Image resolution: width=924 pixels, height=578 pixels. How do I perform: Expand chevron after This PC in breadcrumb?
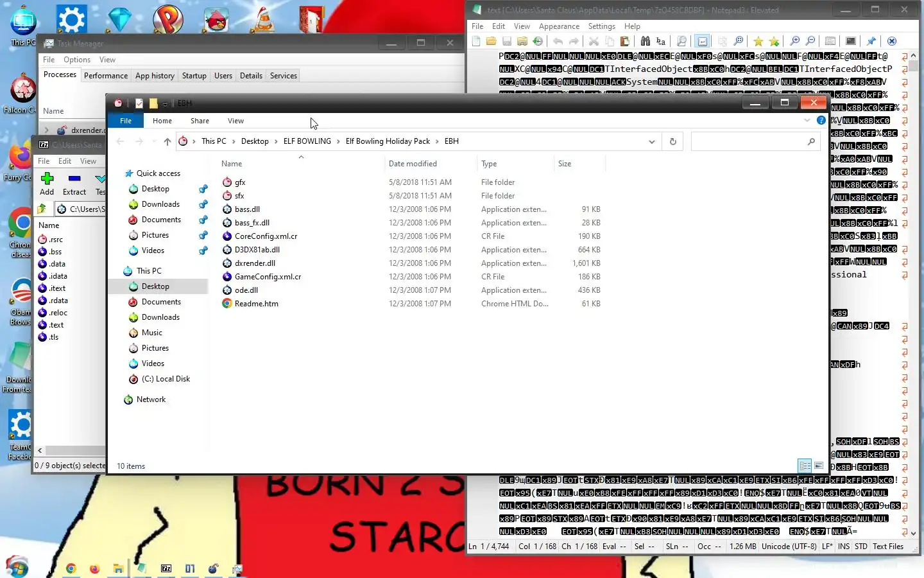tap(234, 141)
